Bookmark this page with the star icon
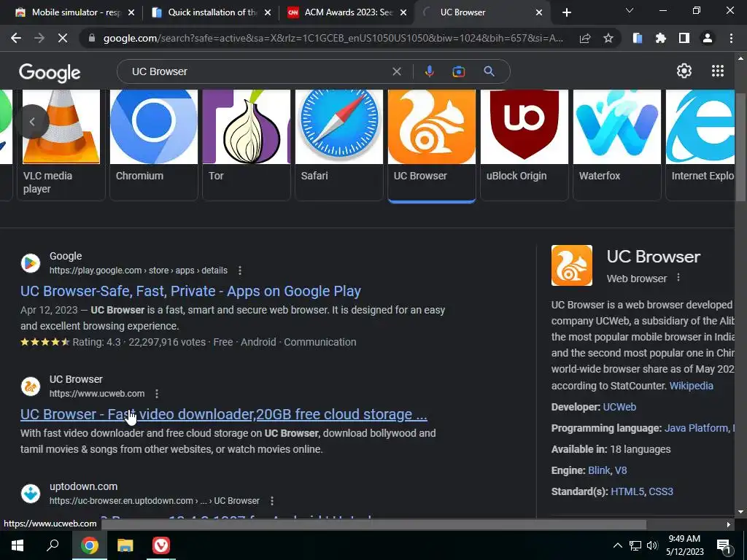 coord(608,38)
